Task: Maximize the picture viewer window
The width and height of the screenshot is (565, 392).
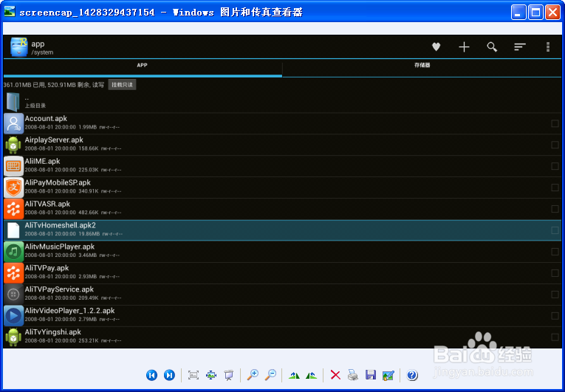Action: click(535, 13)
